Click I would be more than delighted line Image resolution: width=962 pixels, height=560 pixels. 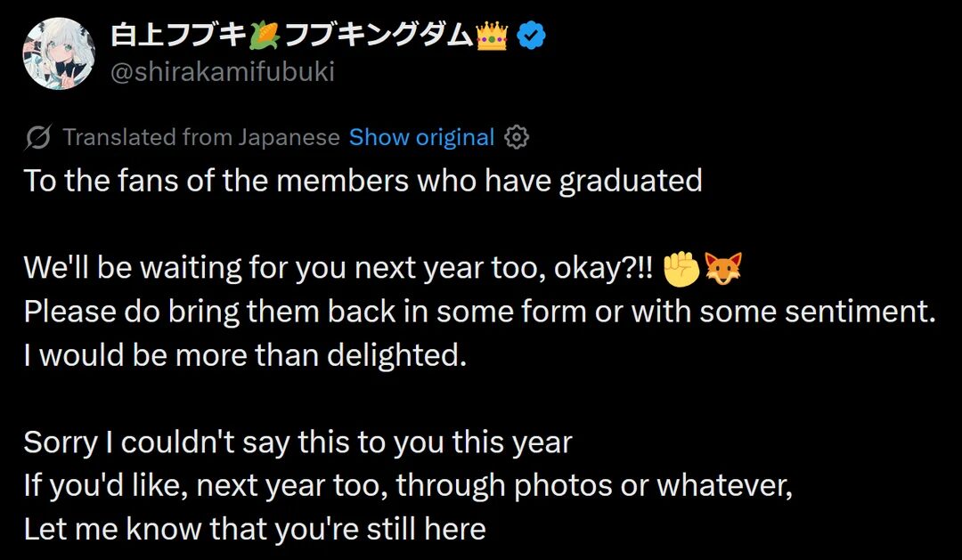[245, 355]
